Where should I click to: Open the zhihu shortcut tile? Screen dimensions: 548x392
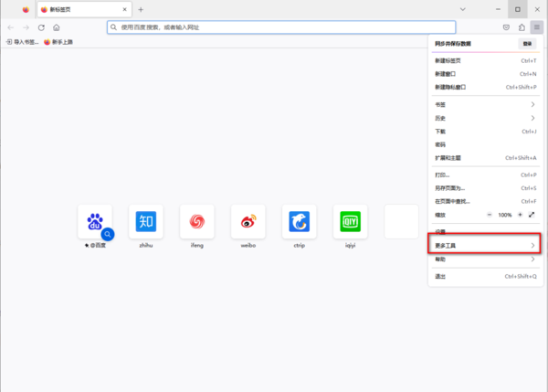click(x=146, y=221)
